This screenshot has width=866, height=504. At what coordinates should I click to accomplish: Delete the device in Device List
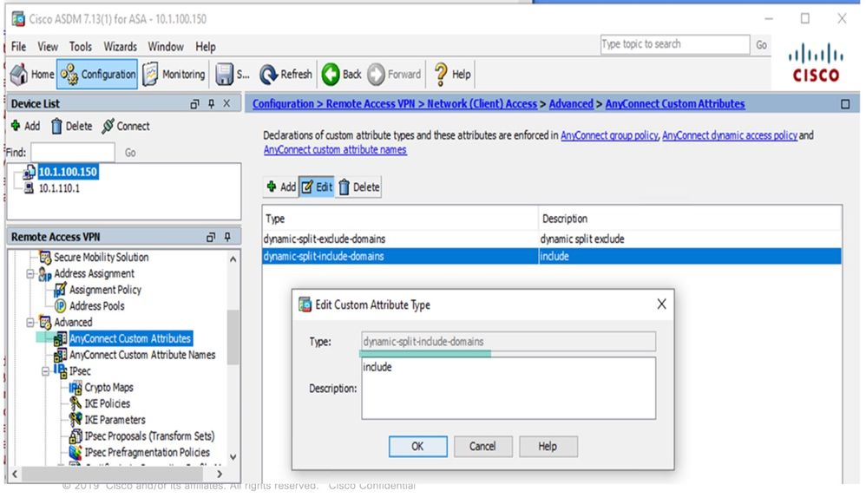pos(71,126)
